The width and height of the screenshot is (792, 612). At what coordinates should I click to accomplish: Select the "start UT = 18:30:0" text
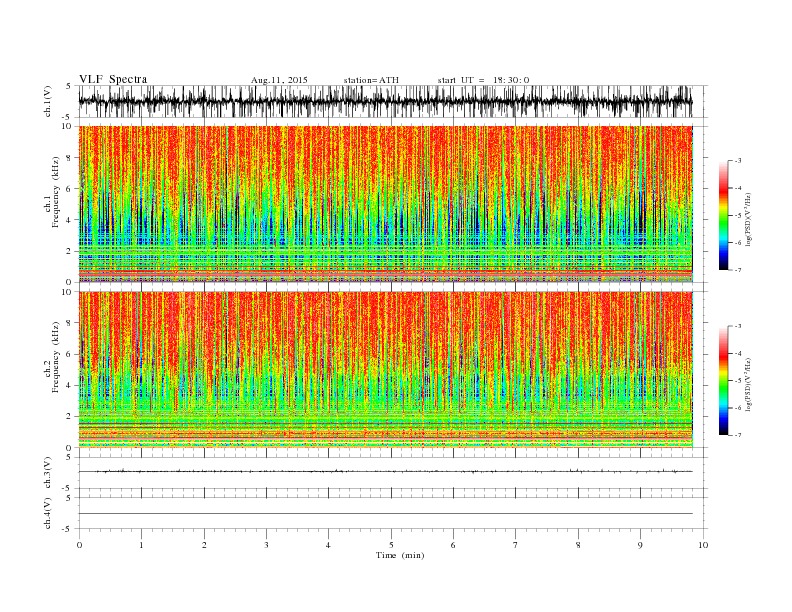pyautogui.click(x=483, y=80)
